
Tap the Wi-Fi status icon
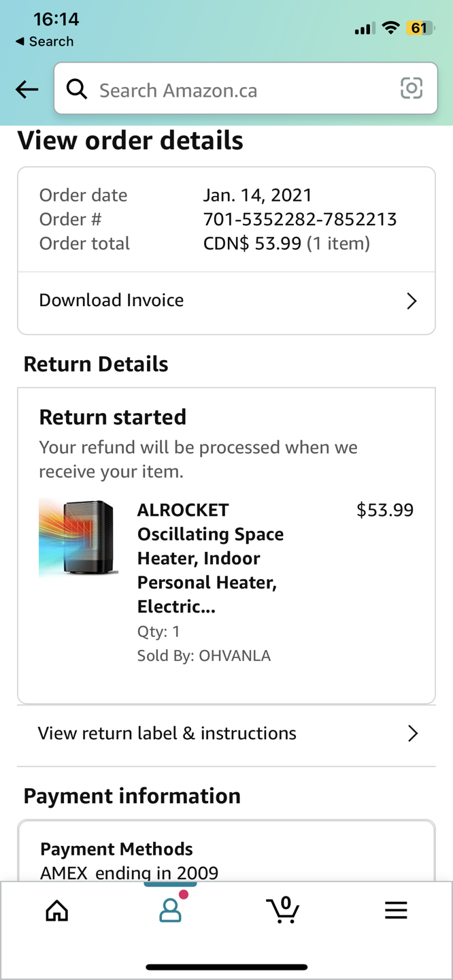[x=390, y=28]
